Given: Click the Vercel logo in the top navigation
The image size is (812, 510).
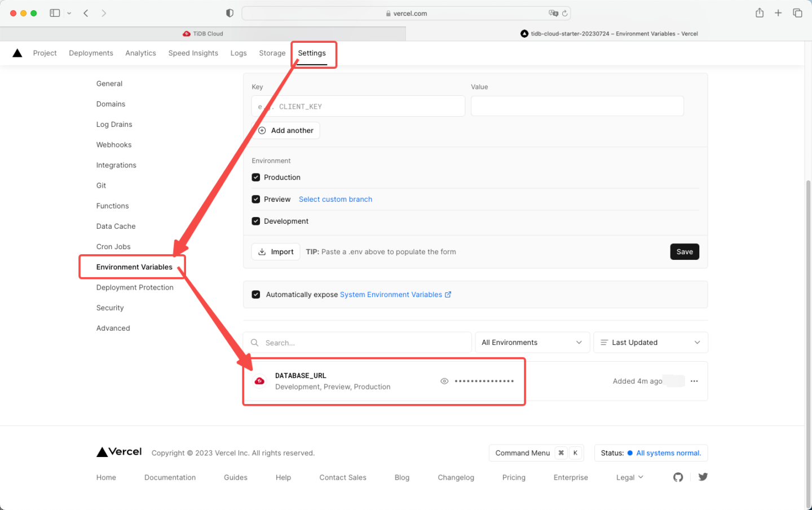Looking at the screenshot, I should (x=17, y=52).
